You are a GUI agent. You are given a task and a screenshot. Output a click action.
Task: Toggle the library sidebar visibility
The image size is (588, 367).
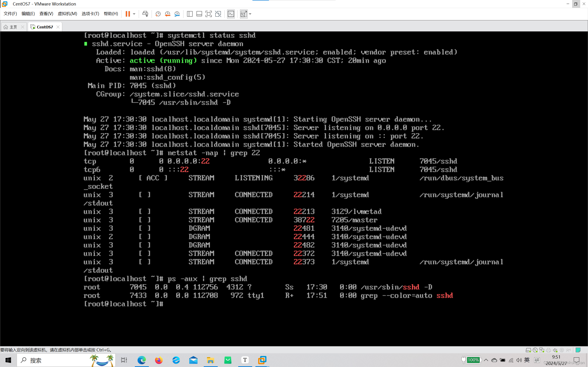coord(189,14)
